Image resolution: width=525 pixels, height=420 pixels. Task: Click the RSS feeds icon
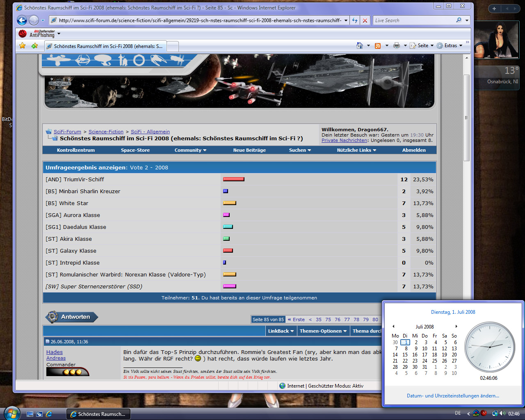click(x=378, y=46)
